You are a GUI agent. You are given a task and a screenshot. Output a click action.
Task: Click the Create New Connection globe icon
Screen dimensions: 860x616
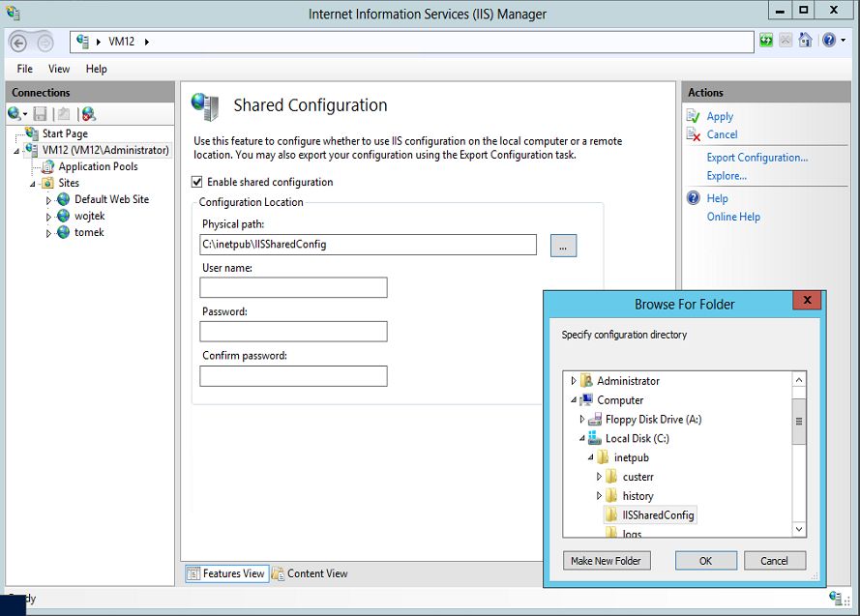pos(15,113)
